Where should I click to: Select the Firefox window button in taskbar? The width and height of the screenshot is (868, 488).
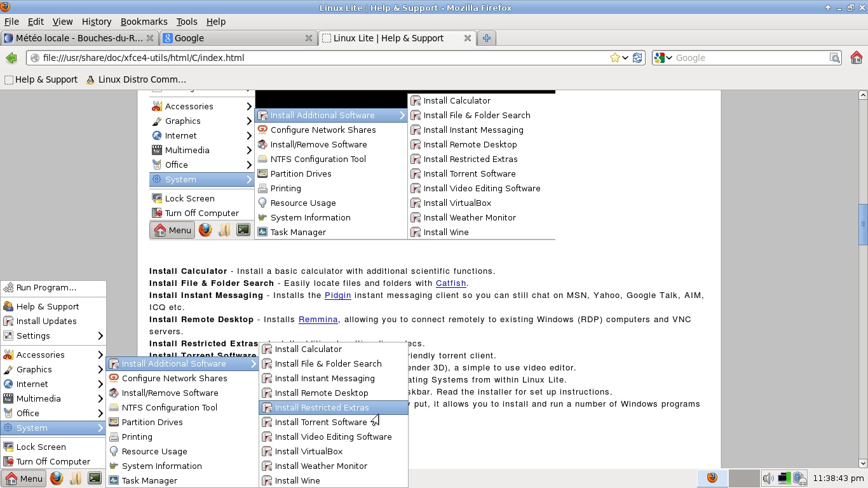pyautogui.click(x=712, y=478)
